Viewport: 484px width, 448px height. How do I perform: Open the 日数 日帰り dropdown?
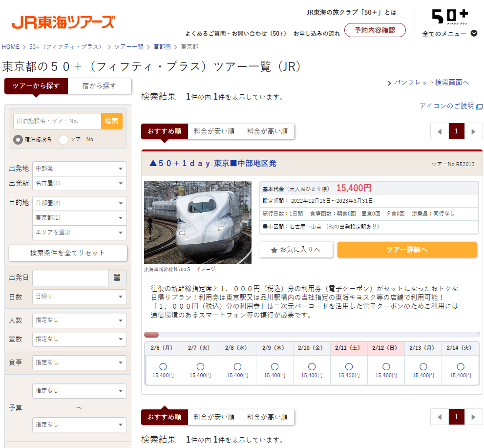(x=80, y=297)
